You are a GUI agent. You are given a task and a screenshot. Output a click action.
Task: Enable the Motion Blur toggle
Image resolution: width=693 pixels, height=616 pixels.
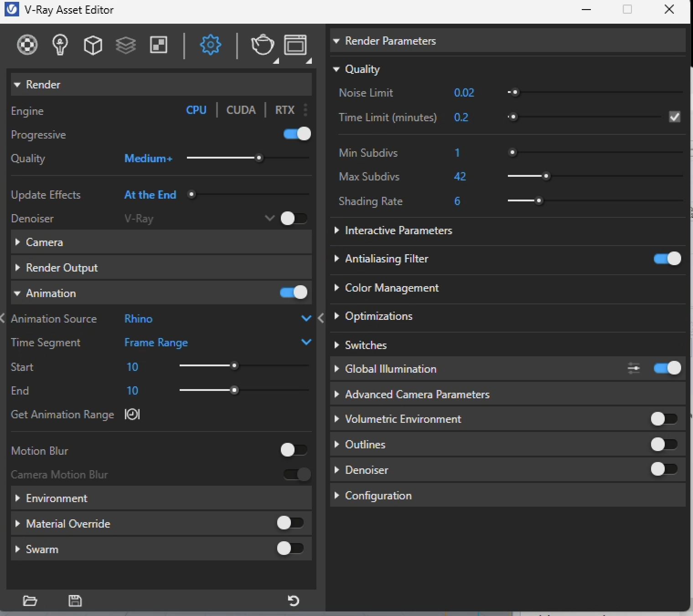pos(294,450)
